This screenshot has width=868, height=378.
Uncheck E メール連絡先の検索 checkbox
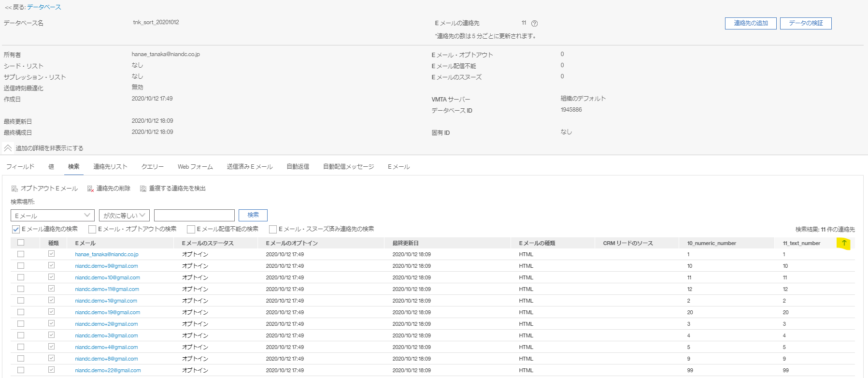[x=16, y=229]
